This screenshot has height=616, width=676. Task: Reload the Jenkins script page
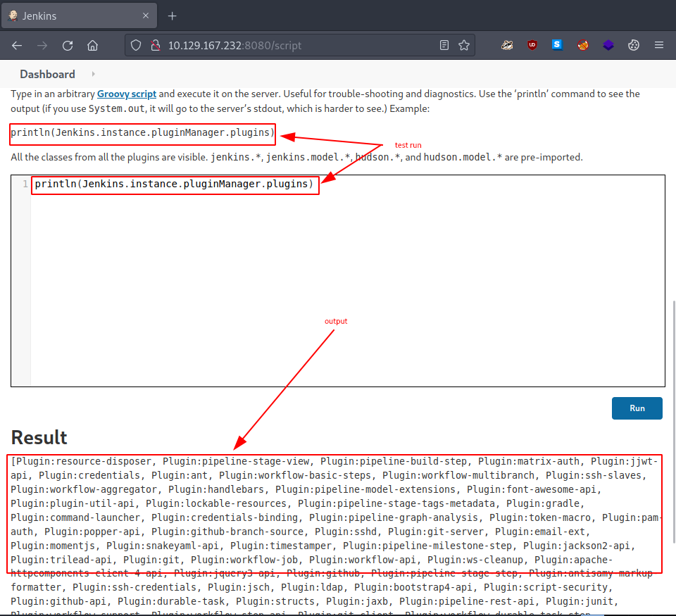pyautogui.click(x=68, y=45)
